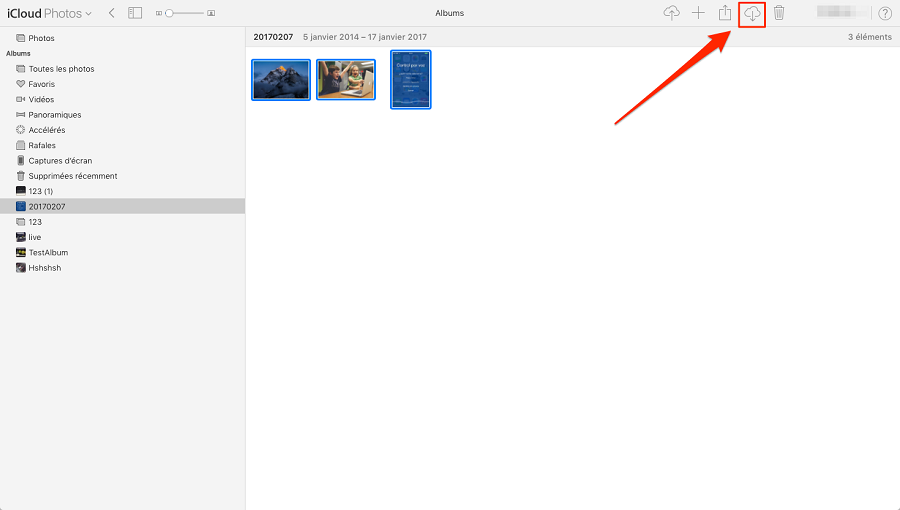Viewport: 900px width, 510px height.
Task: Click the photos icon beside Toutes les photos
Action: pyautogui.click(x=21, y=69)
